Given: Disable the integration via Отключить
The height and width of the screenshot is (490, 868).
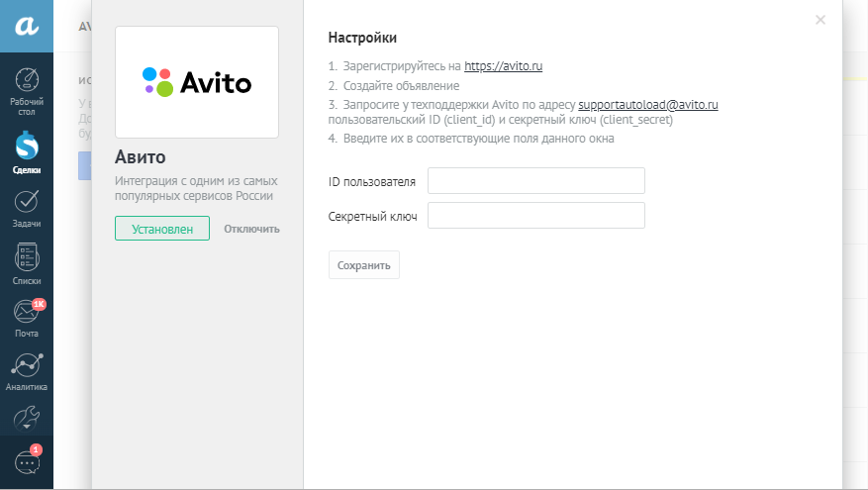Looking at the screenshot, I should (251, 229).
